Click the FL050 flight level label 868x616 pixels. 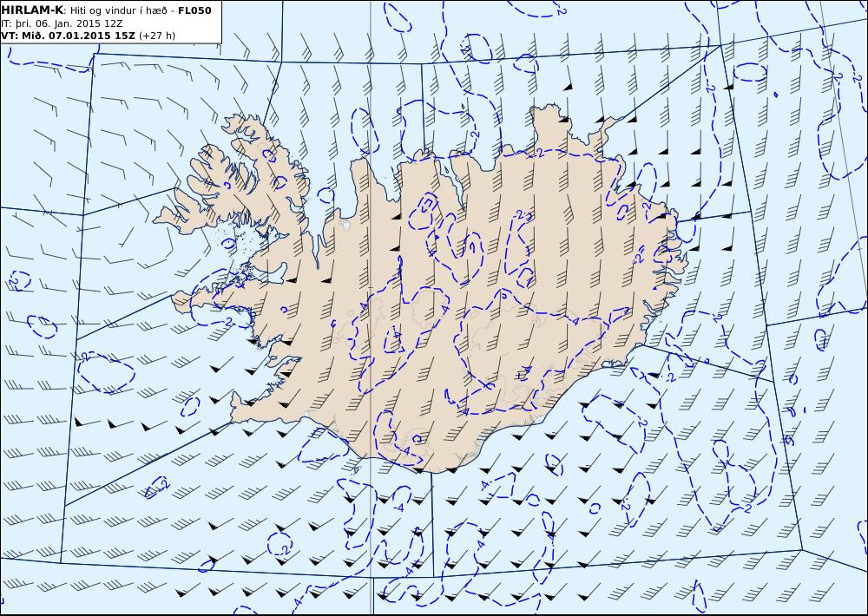click(x=194, y=10)
